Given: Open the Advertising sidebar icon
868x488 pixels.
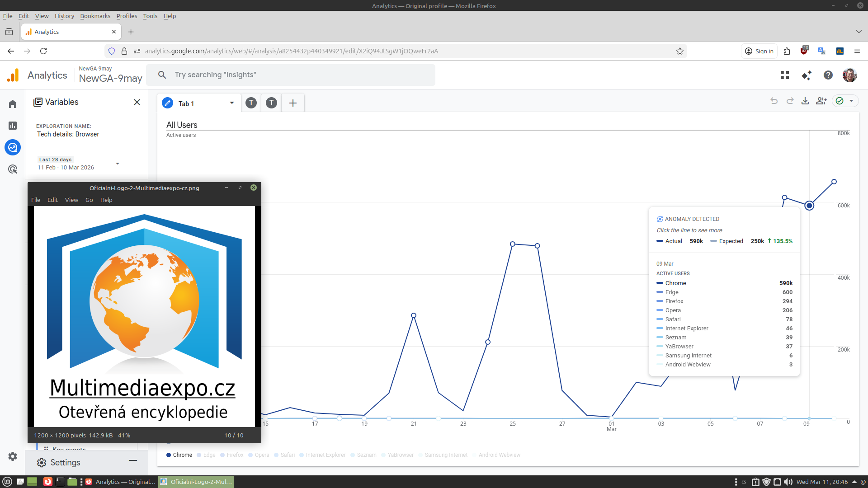Looking at the screenshot, I should pyautogui.click(x=13, y=169).
